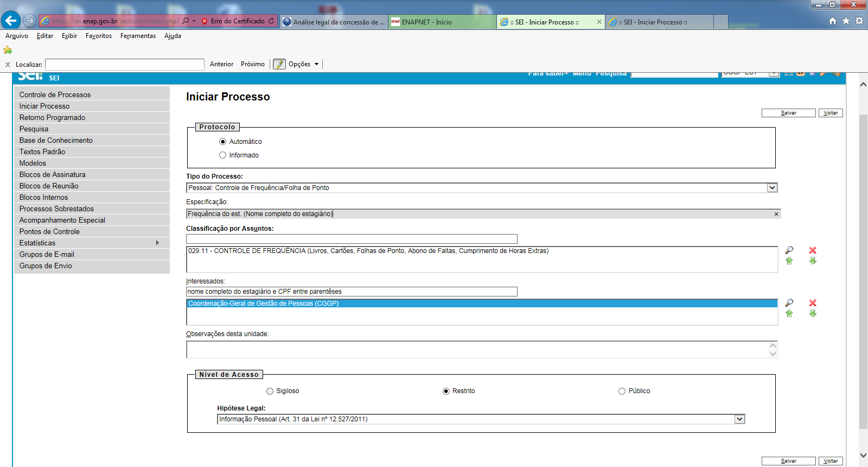Click the page vertical scrollbar down arrow
The width and height of the screenshot is (868, 467).
(863, 455)
